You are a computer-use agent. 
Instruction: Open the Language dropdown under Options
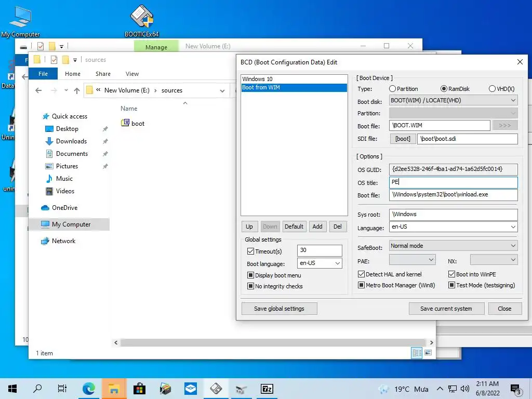coord(453,227)
